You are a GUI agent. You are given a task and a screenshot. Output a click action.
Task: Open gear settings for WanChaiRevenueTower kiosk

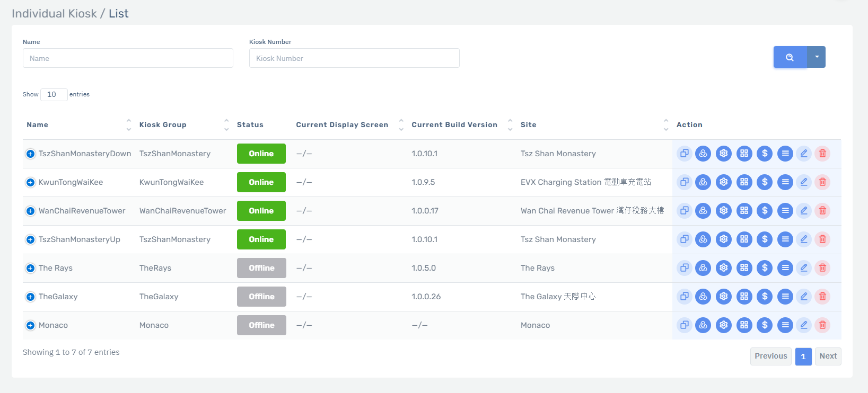[x=724, y=211]
